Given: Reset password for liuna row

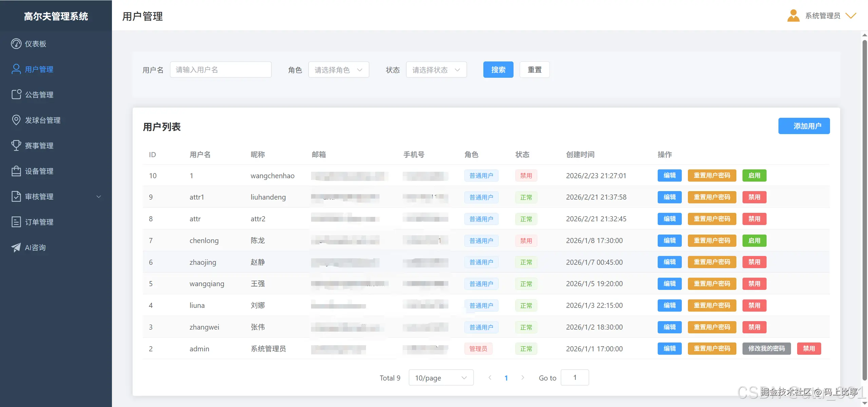Looking at the screenshot, I should [x=712, y=306].
